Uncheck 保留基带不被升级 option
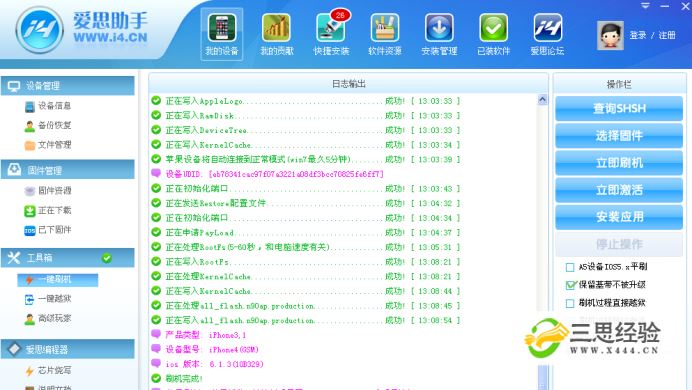The image size is (692, 390). (570, 285)
